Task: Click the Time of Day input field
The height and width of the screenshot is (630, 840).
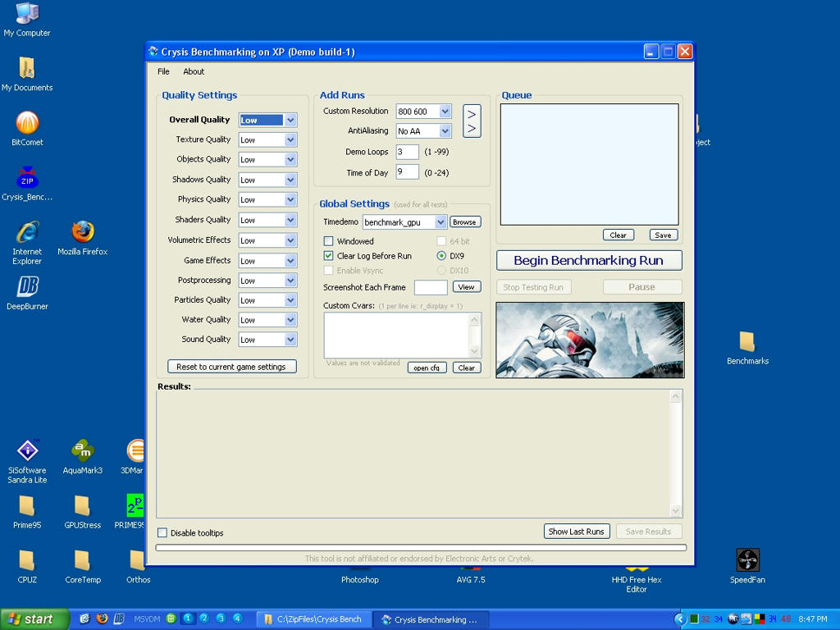Action: [x=407, y=172]
